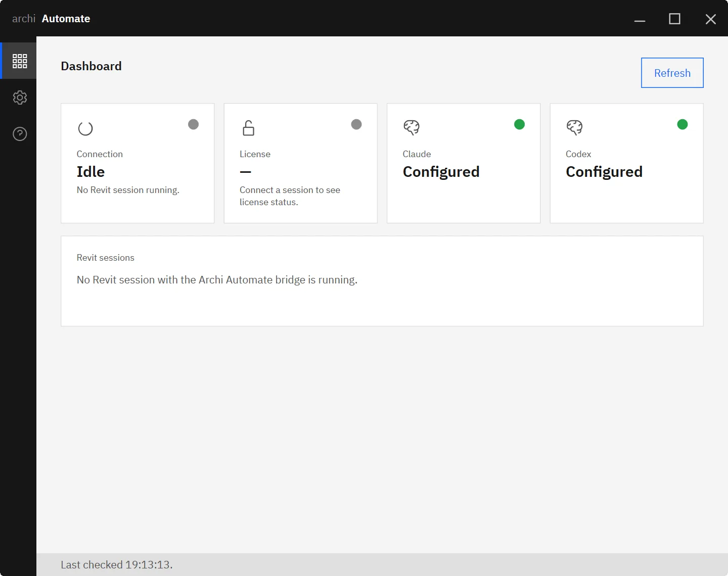
Task: Click the green Claude status dot
Action: click(519, 124)
